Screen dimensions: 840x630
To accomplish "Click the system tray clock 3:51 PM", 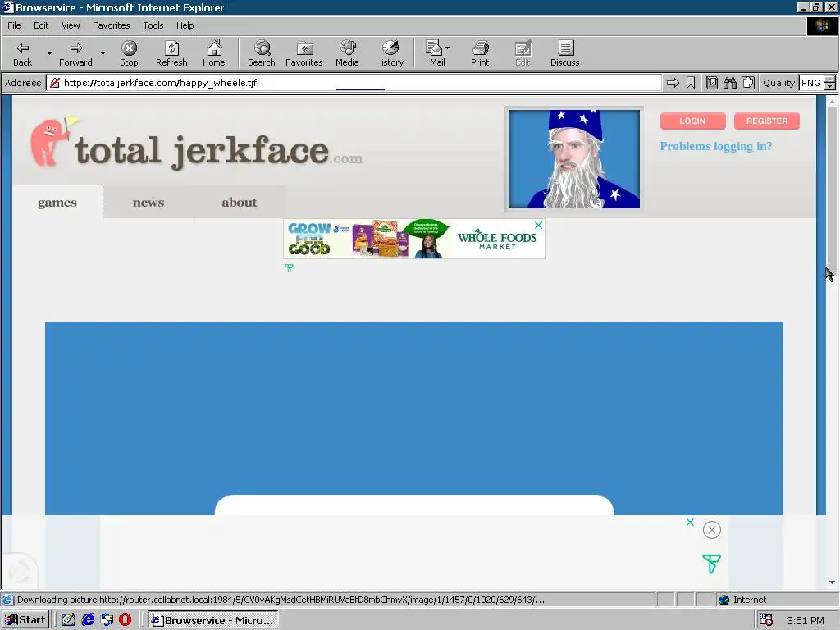I will pyautogui.click(x=806, y=620).
